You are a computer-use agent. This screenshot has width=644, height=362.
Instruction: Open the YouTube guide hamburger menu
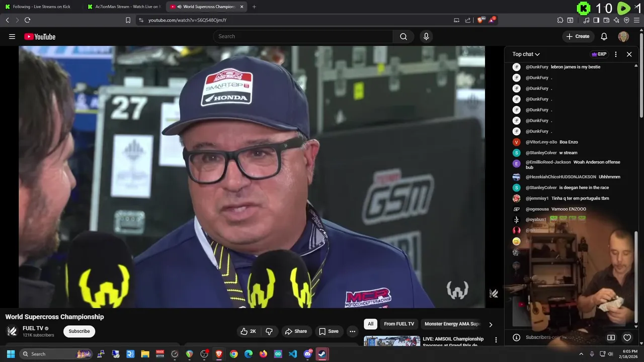pos(12,36)
